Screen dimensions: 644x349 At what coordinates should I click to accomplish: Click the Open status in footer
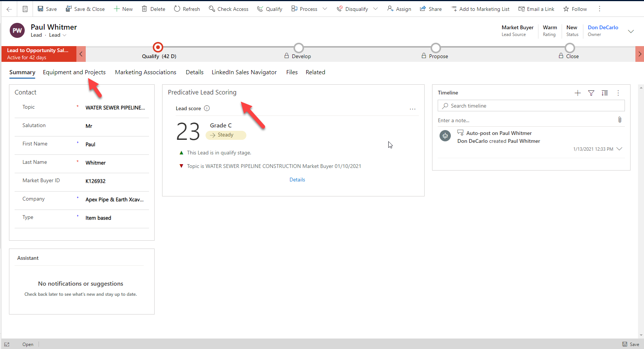click(28, 345)
